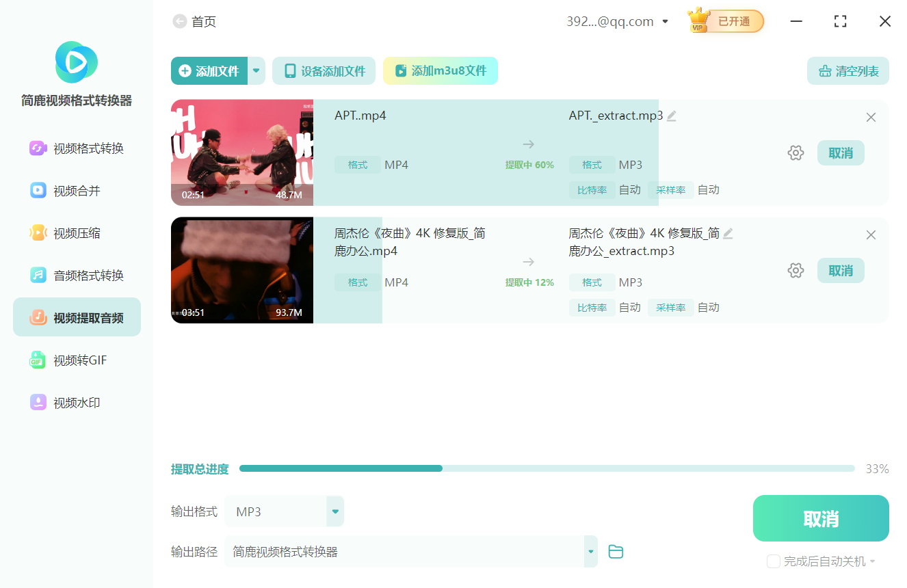Switch to 视频转GIF tab
The image size is (907, 588).
77,360
